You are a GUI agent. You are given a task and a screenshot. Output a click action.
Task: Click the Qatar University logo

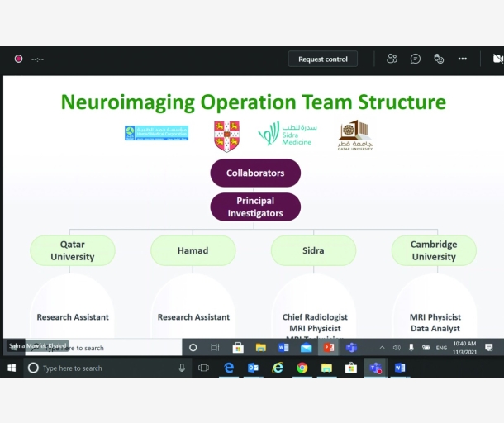point(355,135)
